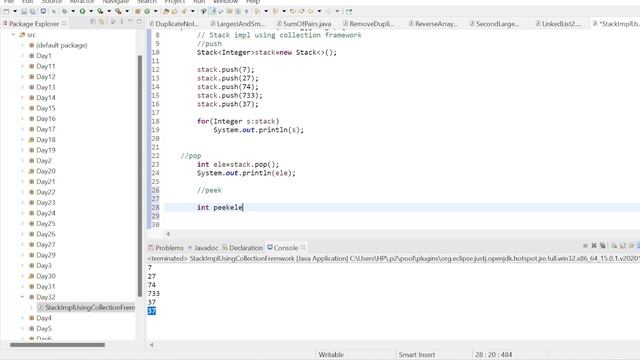Minimize the Package Explorer view
Image resolution: width=640 pixels, height=360 pixels.
pyautogui.click(x=130, y=21)
